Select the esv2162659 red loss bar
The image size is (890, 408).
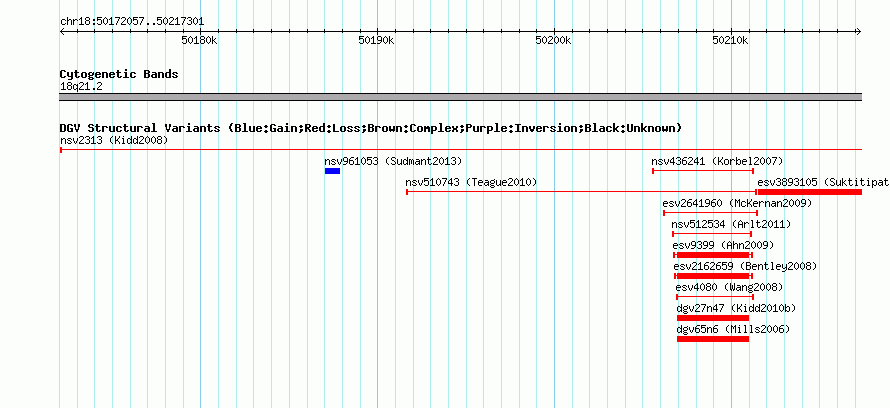tap(714, 276)
